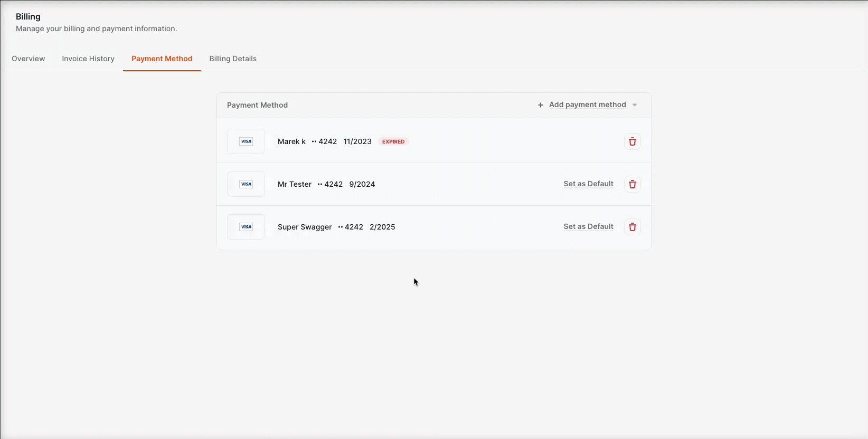Open the Add payment method menu
This screenshot has height=439, width=868.
coord(587,104)
